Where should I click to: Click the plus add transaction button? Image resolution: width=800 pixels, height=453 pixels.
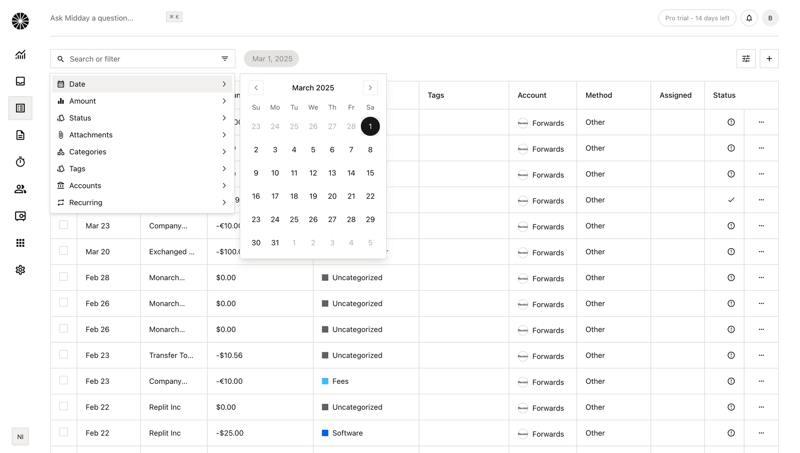coord(769,59)
